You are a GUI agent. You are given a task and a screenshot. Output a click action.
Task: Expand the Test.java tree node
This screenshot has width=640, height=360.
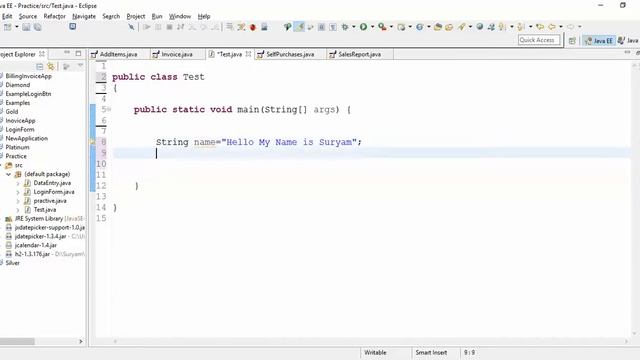pos(18,210)
